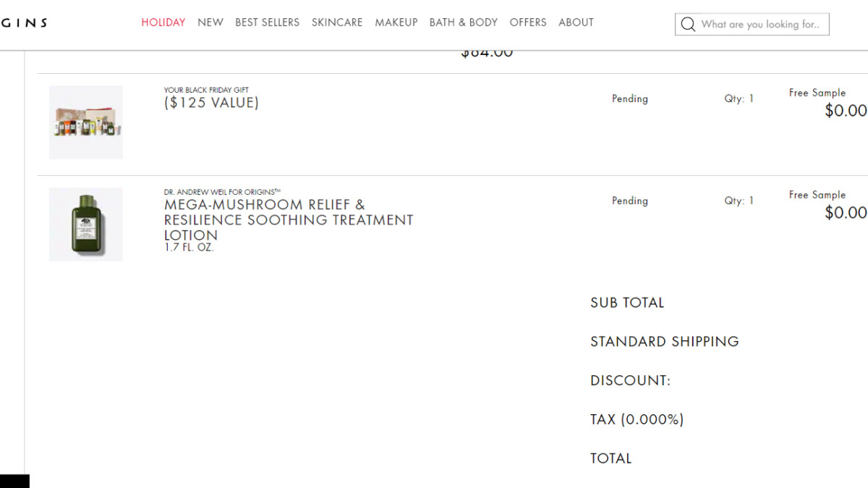
Task: Click the Origins logo
Action: (24, 22)
